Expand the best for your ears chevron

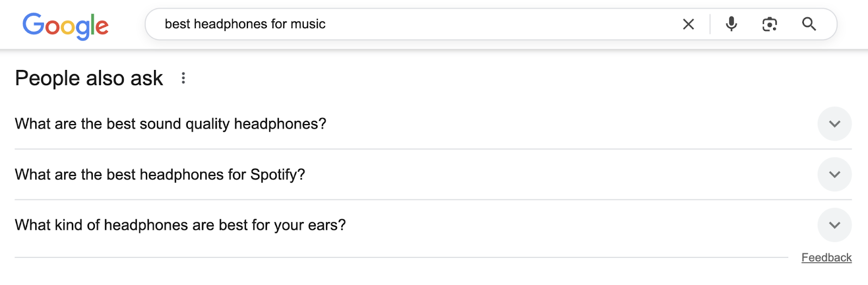[x=834, y=225]
